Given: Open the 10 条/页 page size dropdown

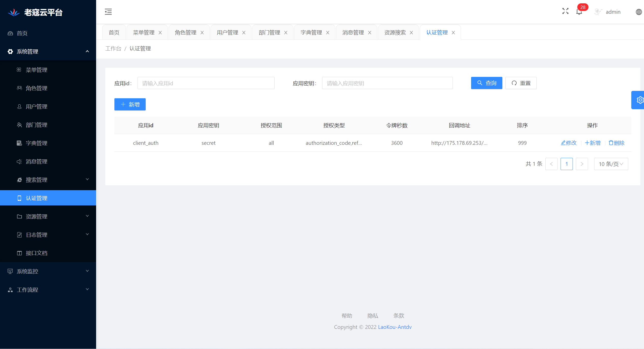Looking at the screenshot, I should pos(611,164).
